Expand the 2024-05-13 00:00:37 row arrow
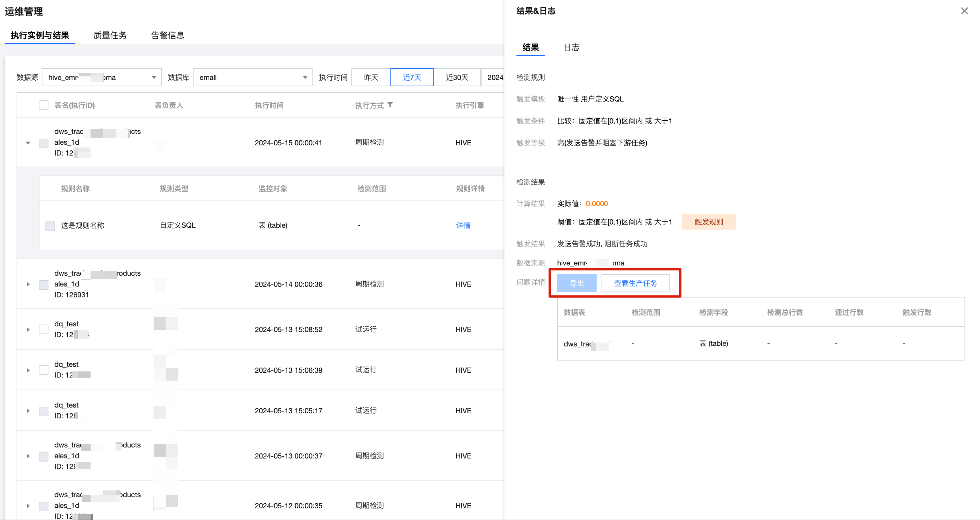Screen dimensions: 980x520 coord(28,456)
